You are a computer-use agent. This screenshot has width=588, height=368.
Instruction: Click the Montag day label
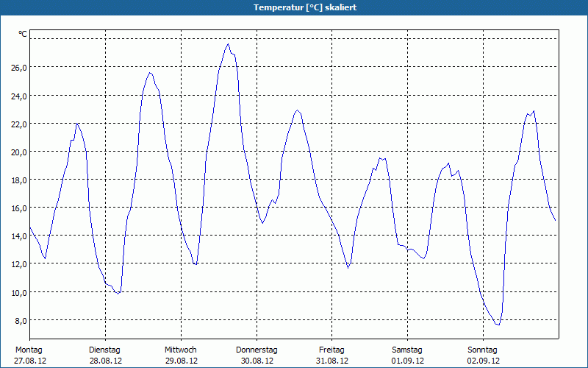click(29, 350)
